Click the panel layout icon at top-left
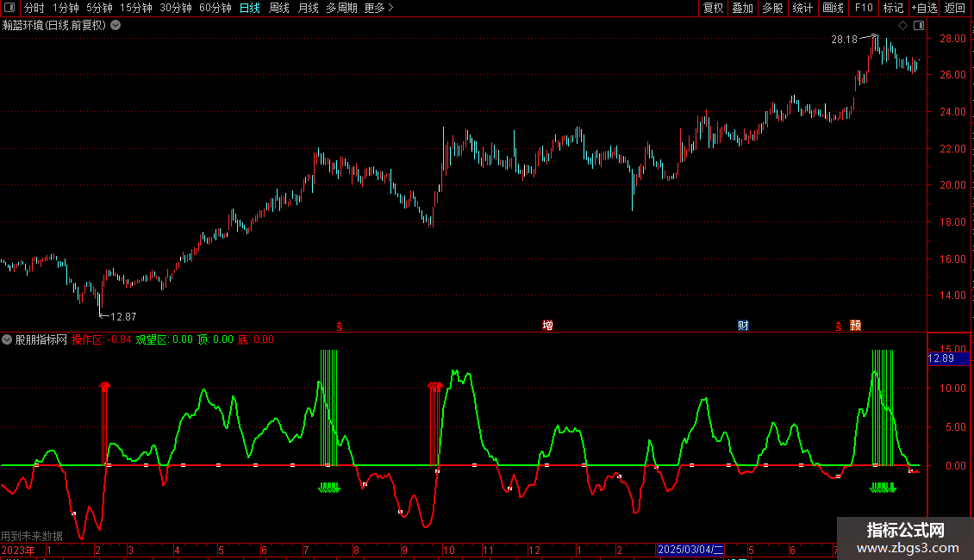 pos(9,8)
